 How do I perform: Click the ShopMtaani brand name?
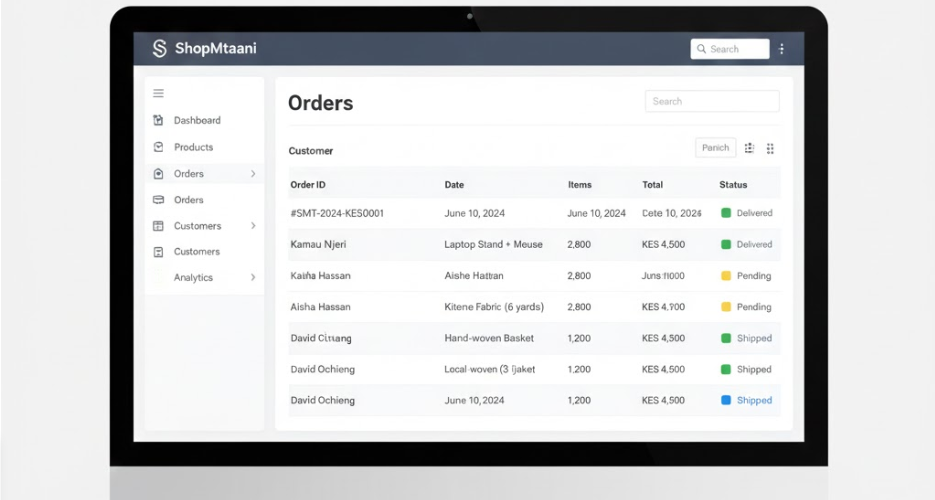click(215, 48)
